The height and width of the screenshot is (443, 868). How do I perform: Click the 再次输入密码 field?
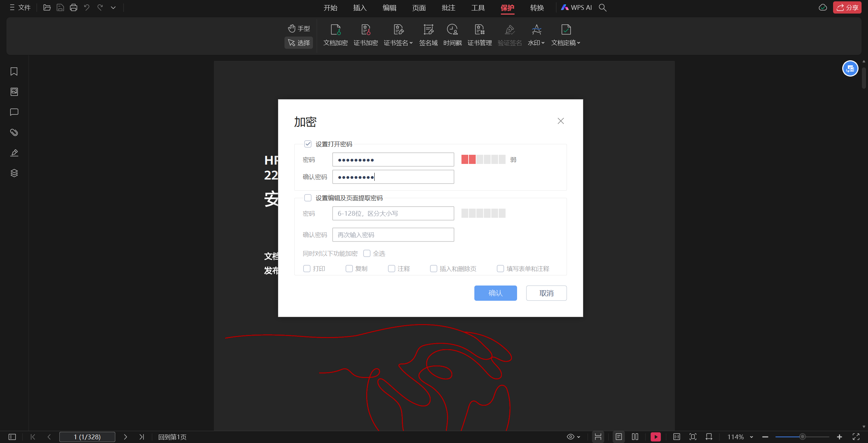pyautogui.click(x=393, y=235)
